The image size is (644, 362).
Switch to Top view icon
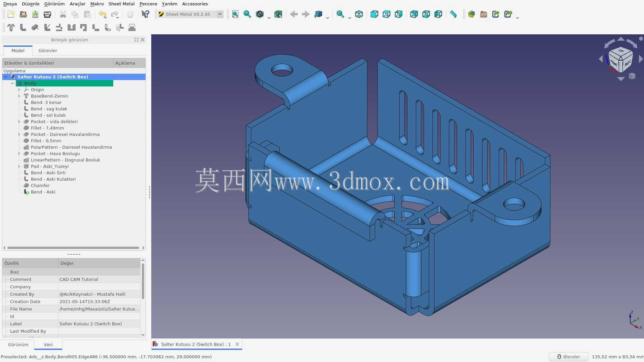(x=387, y=14)
